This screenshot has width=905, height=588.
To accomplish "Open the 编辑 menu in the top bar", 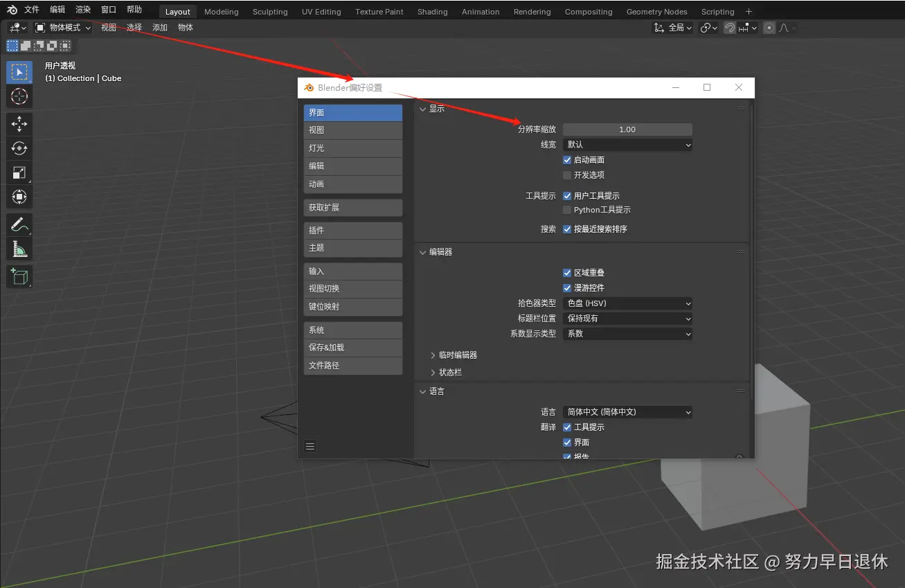I will coord(57,10).
